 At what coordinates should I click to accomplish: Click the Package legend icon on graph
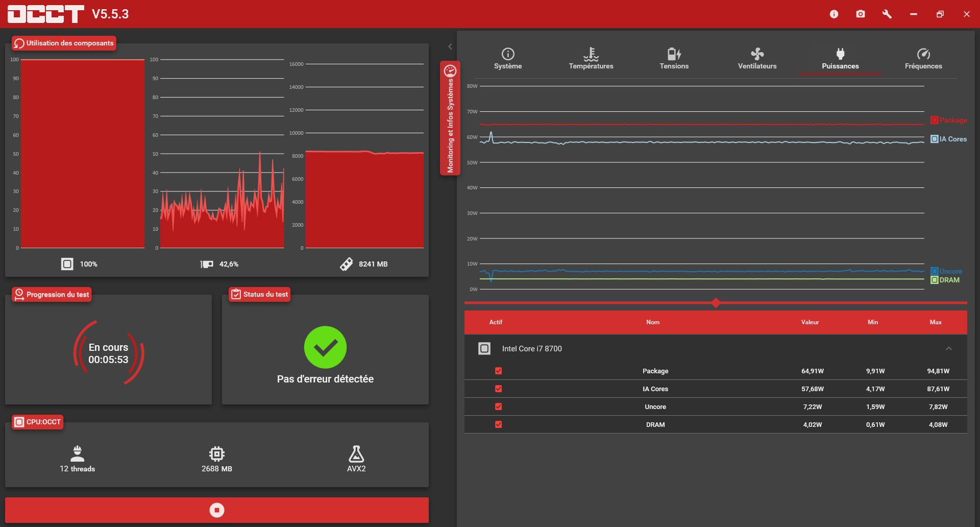935,120
